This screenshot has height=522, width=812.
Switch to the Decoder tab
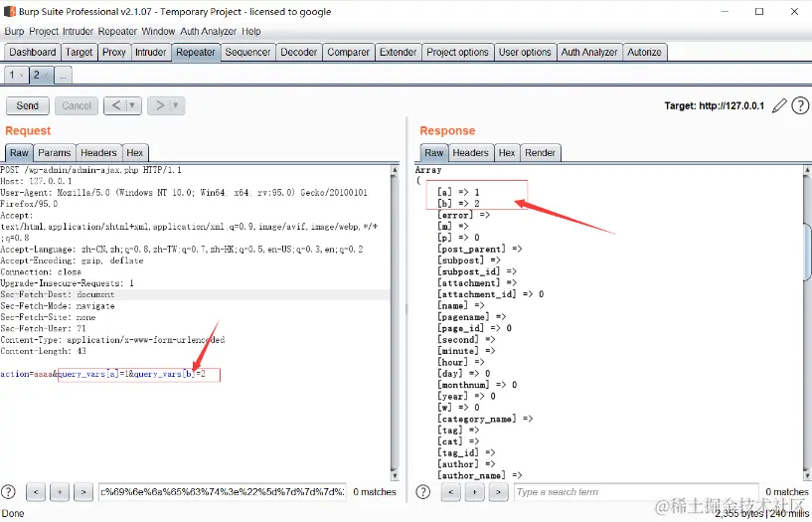tap(299, 53)
